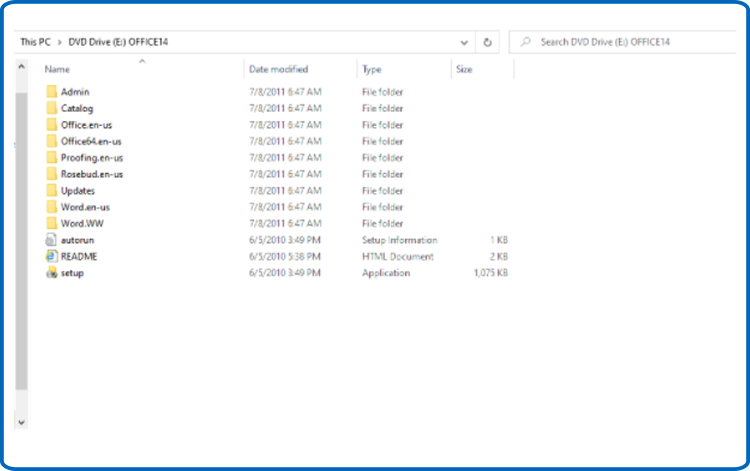Click DVD Drive (E:) OFFICE14 breadcrumb
This screenshot has width=750, height=471.
(x=118, y=42)
